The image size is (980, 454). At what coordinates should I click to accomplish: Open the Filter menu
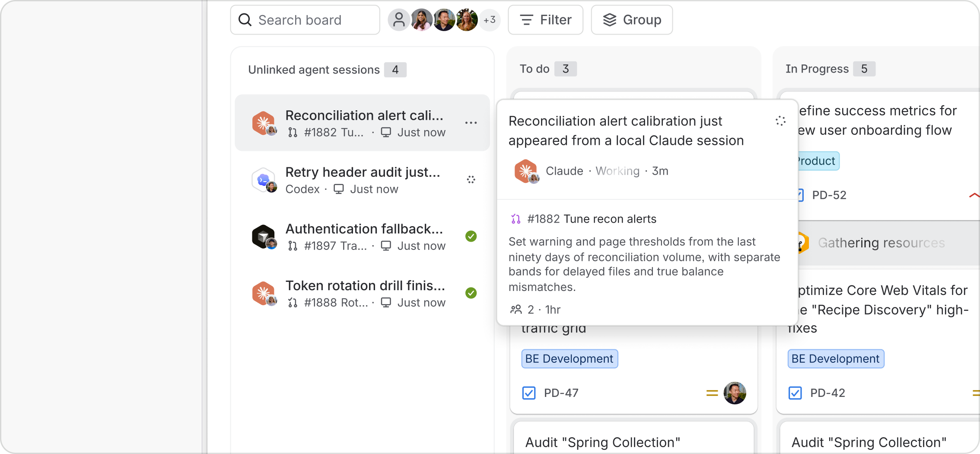(x=546, y=20)
